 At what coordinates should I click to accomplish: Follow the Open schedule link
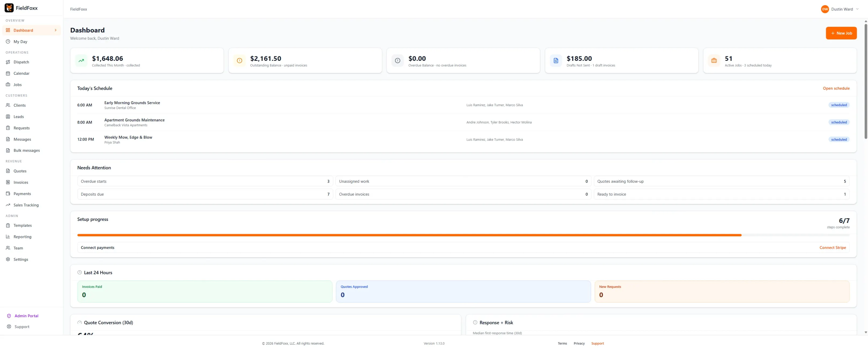[836, 88]
